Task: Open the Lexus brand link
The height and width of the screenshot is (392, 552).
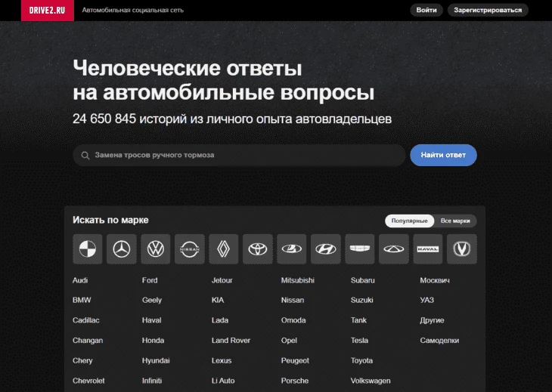Action: [222, 360]
